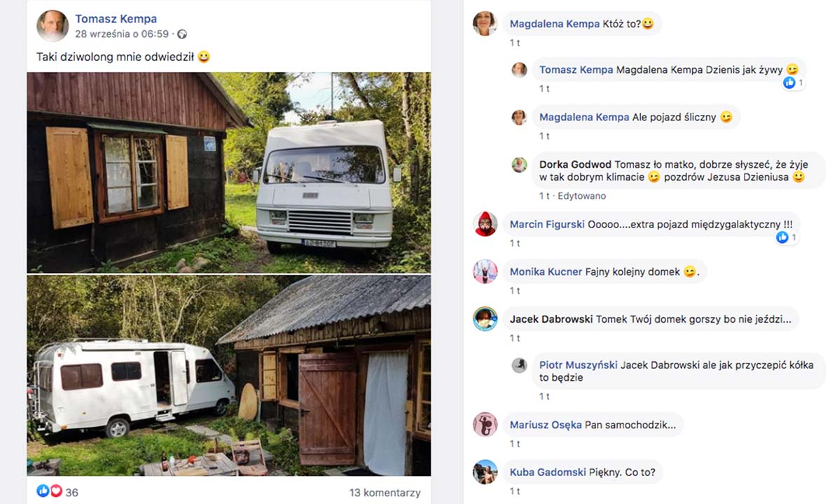Click Mariusz Osęka's pink avatar

485,424
